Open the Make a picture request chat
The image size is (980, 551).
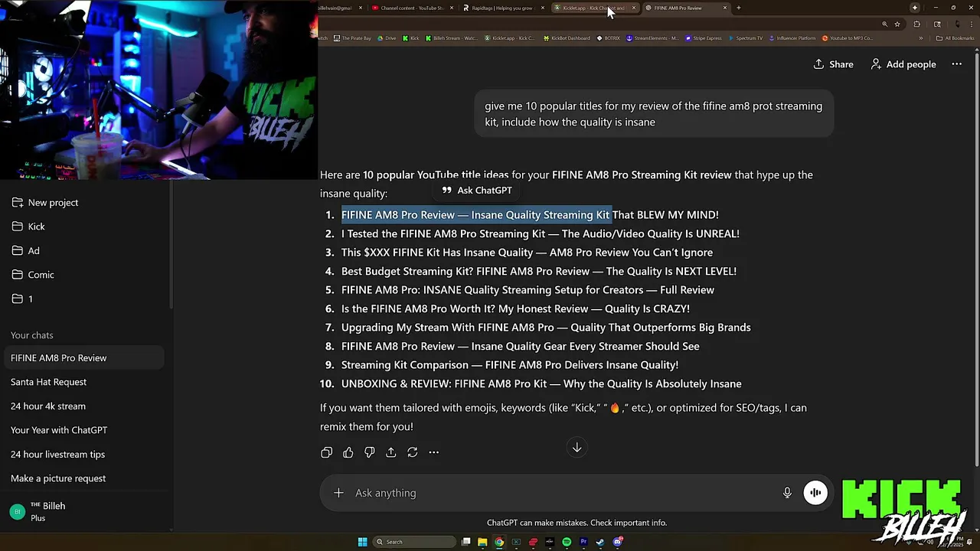point(84,478)
